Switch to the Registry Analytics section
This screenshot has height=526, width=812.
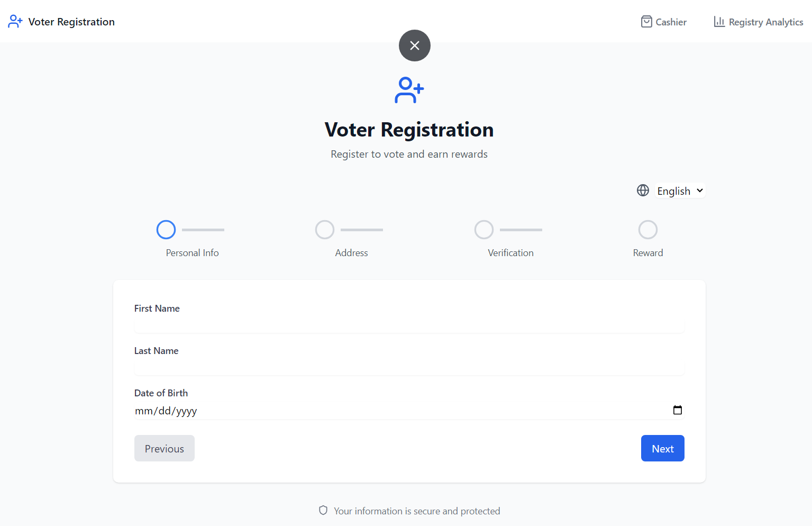pos(758,22)
